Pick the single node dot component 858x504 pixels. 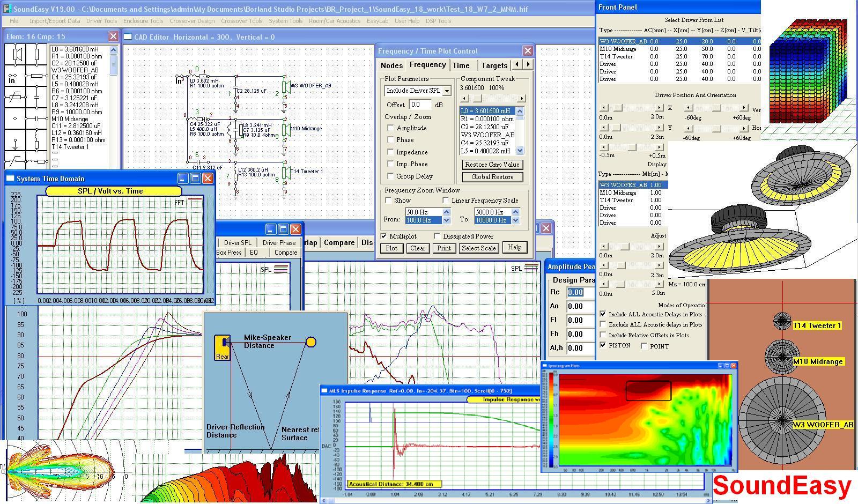click(16, 118)
